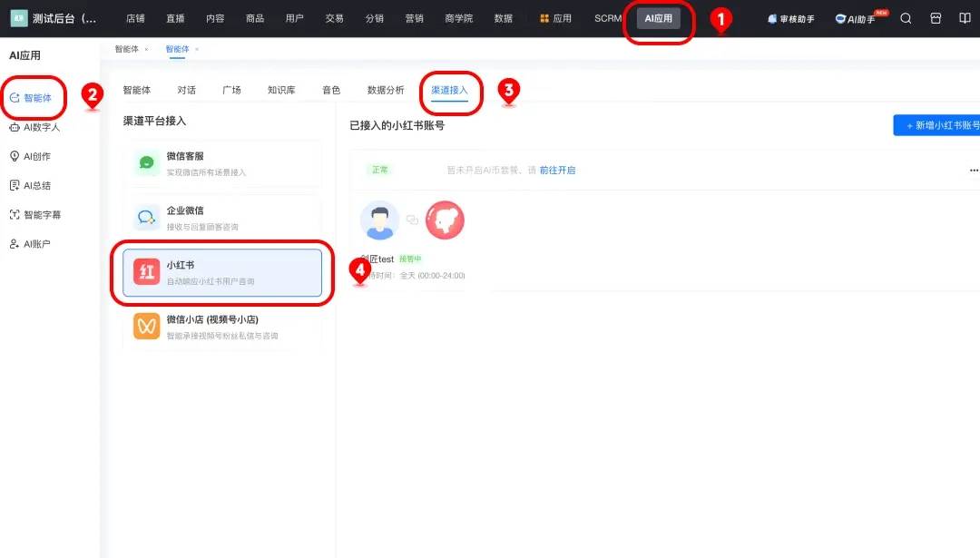980x558 pixels.
Task: Switch to the 广场 tab
Action: tap(232, 90)
